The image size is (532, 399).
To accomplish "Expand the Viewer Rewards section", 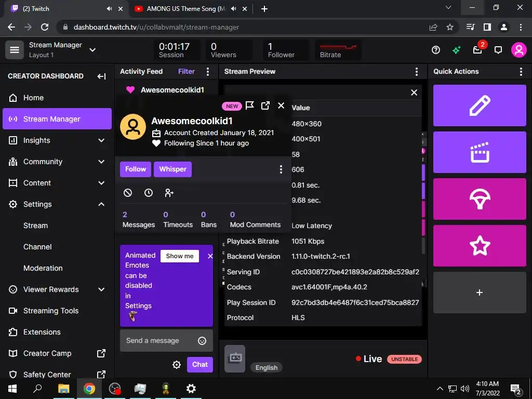I will (x=101, y=289).
